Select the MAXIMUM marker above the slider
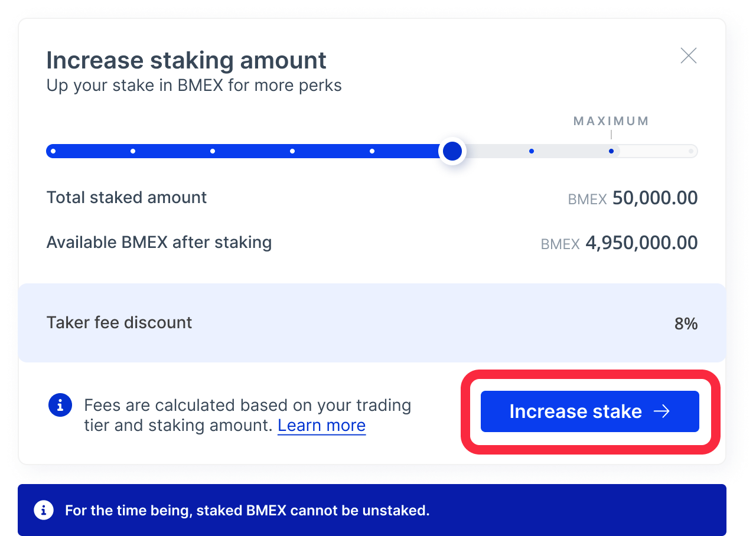The image size is (756, 536). pos(611,120)
